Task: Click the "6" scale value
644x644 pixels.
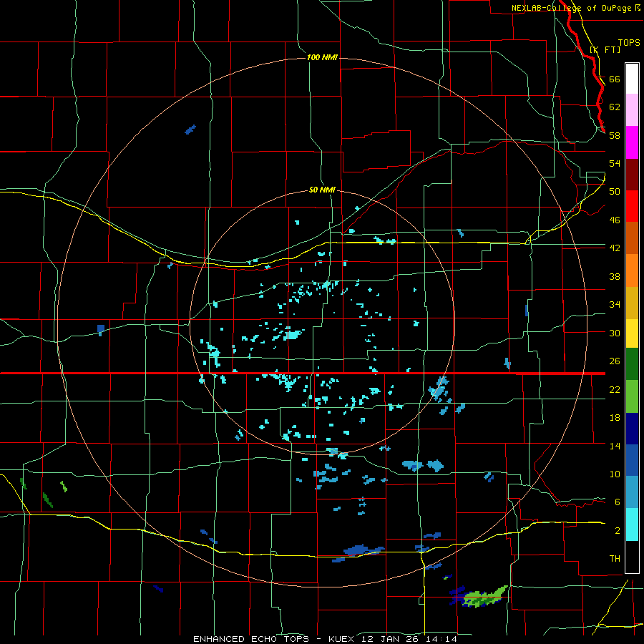Action: 618,502
